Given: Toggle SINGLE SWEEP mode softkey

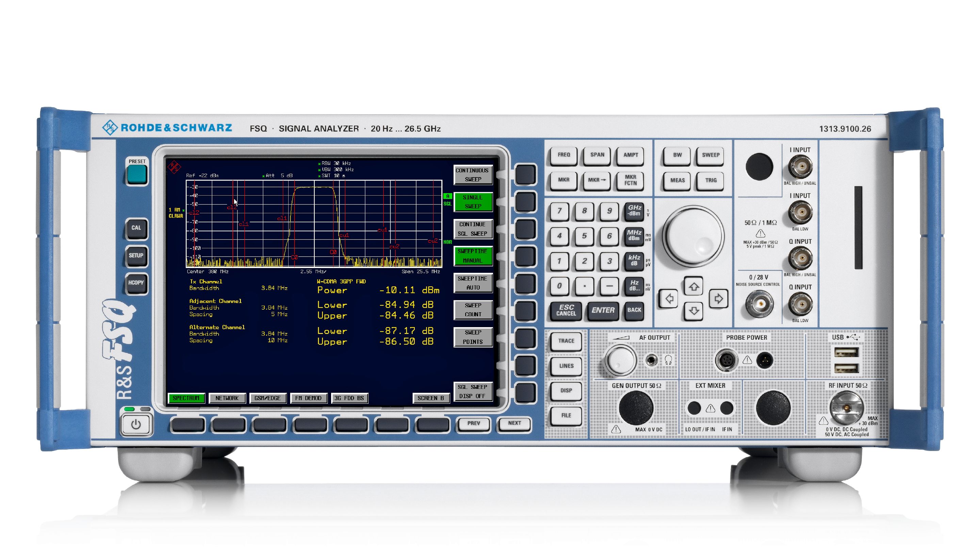Looking at the screenshot, I should 473,202.
